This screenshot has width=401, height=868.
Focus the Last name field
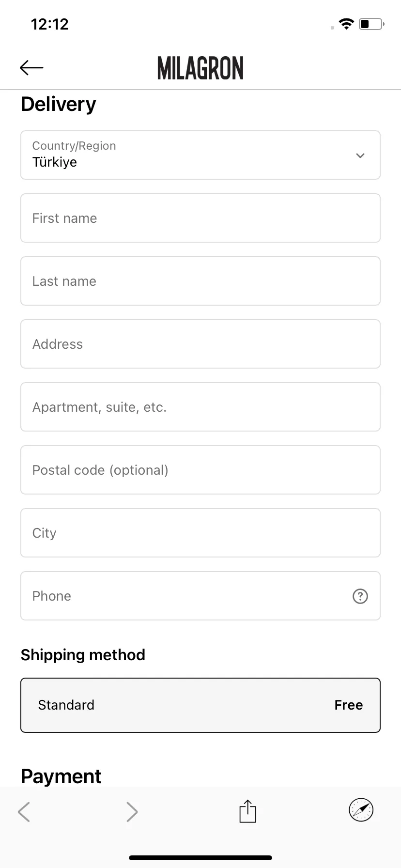point(200,281)
